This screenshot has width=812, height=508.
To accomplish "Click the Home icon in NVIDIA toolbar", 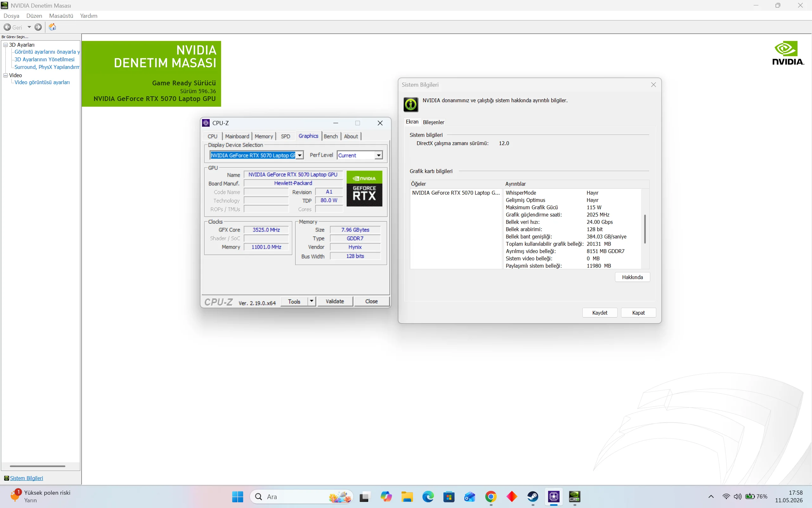I will click(x=52, y=27).
